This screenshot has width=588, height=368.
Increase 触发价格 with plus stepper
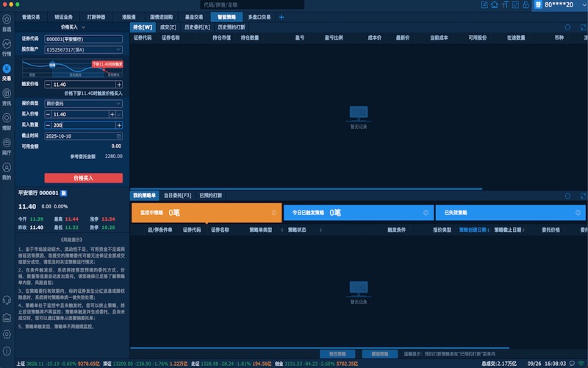point(119,85)
